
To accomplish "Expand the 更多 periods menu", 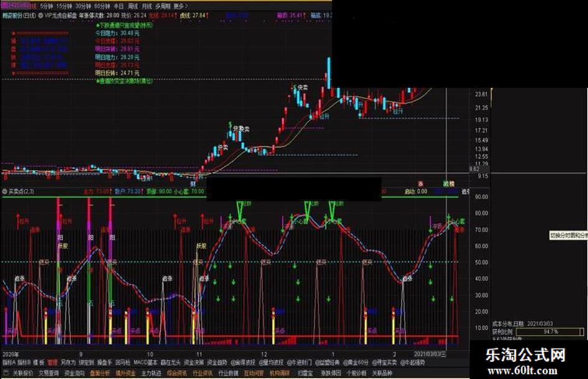I will (180, 6).
